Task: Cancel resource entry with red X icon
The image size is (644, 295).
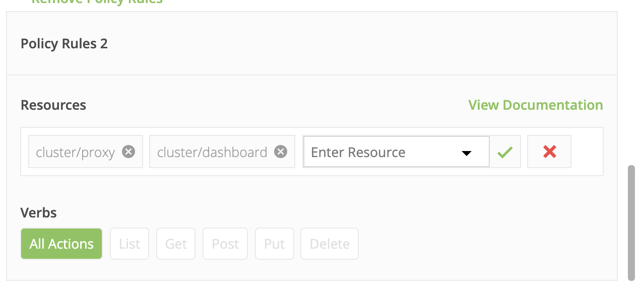Action: 549,152
